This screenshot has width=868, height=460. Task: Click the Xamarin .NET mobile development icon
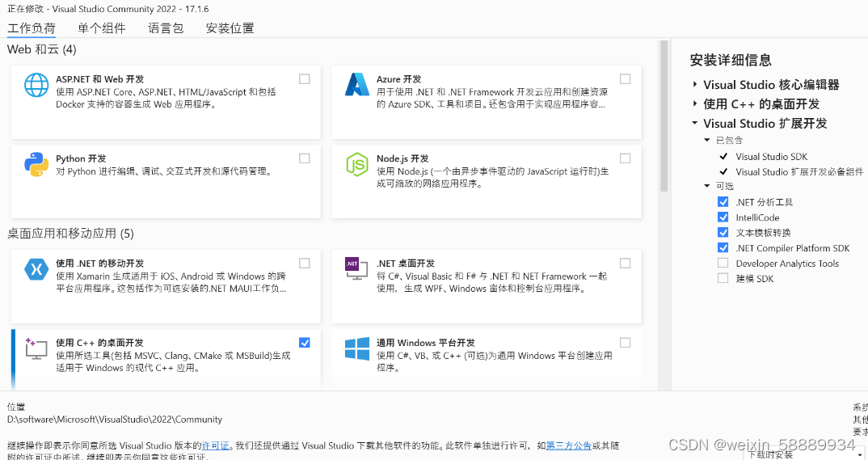tap(36, 269)
